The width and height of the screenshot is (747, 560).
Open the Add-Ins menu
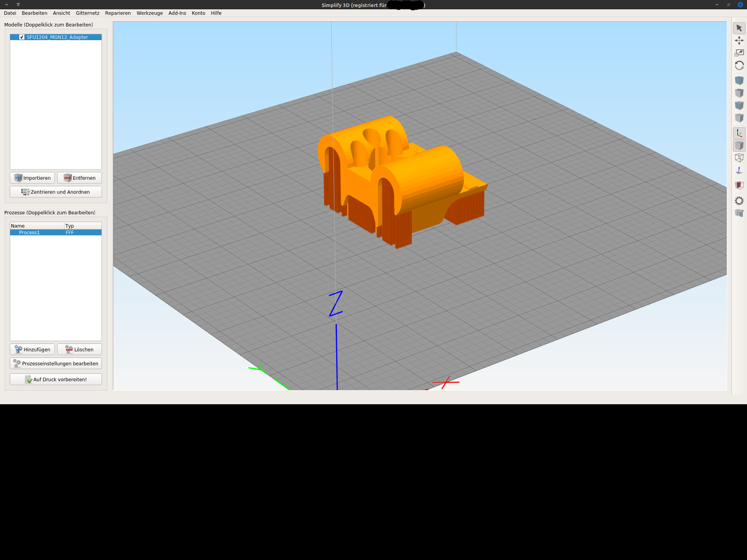(x=177, y=13)
